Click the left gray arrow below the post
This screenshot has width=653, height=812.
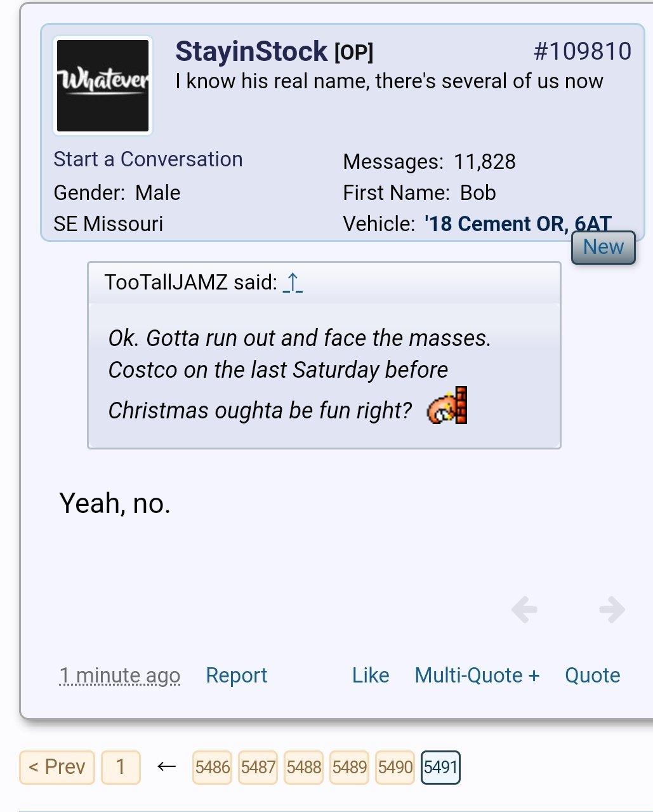click(524, 609)
